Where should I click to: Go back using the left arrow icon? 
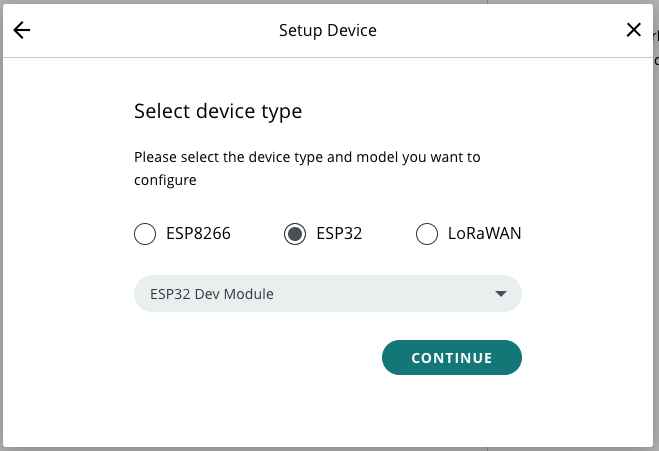[x=22, y=30]
